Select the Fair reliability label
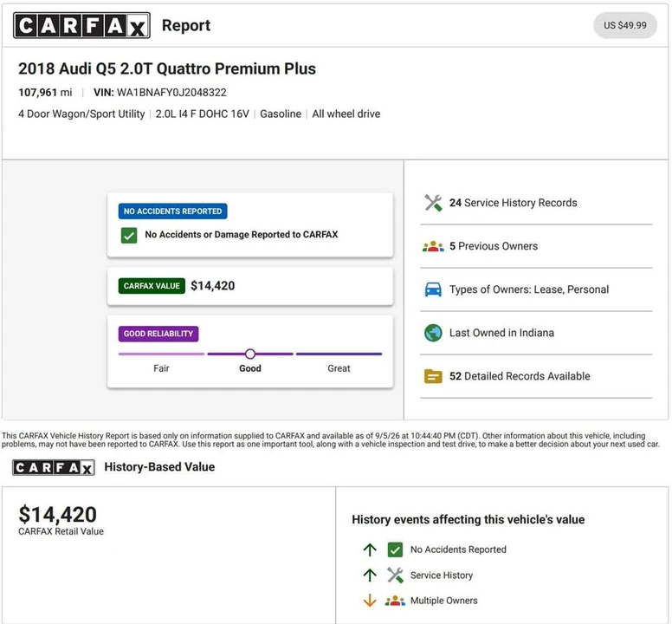 161,368
